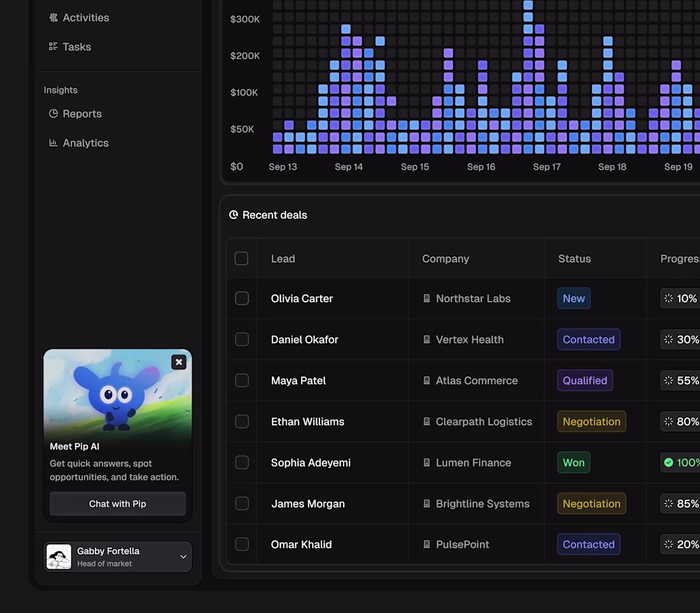Tick the checkbox for Ethan Williams

tap(242, 421)
